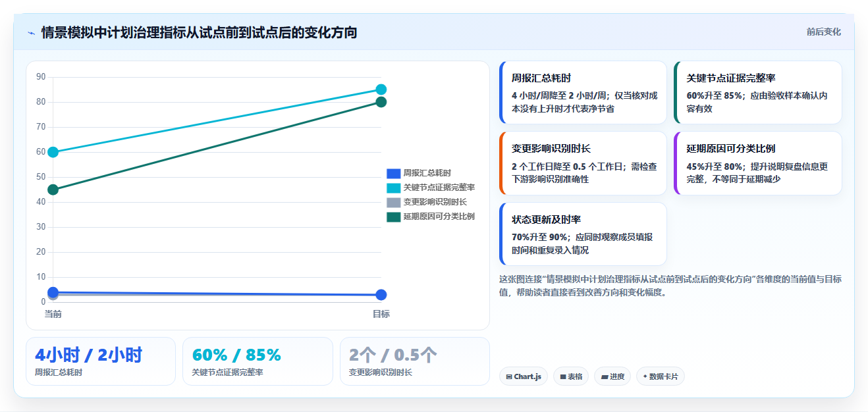The image size is (868, 412).
Task: Click legend label 关键节点证据完整率
Action: tap(439, 188)
